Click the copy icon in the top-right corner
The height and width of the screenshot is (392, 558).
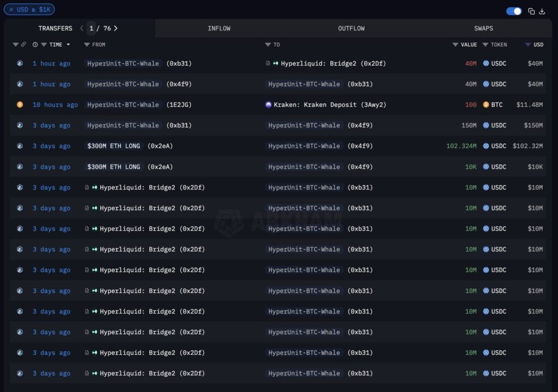(531, 11)
